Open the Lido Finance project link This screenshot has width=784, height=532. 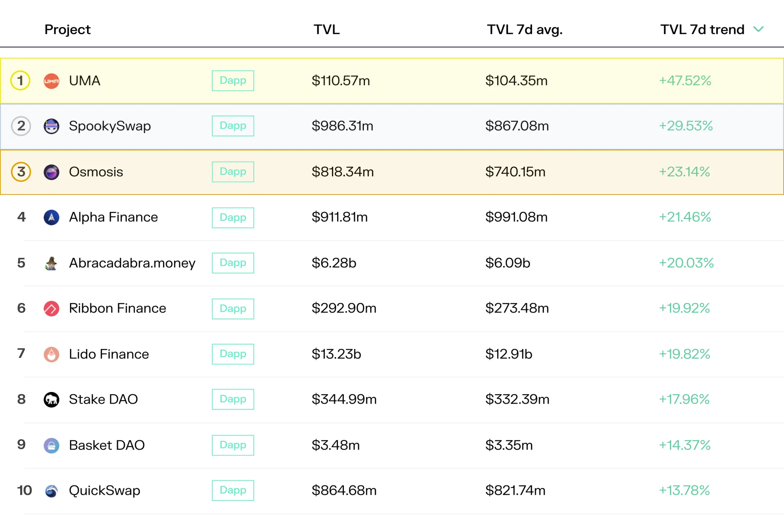tap(109, 354)
